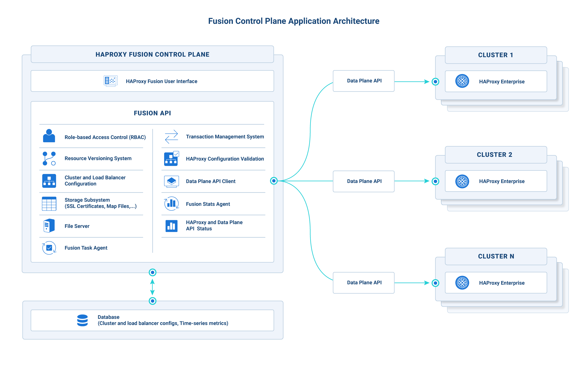Click the HAProxy and Data Plane API Status label
The width and height of the screenshot is (588, 375).
tap(214, 225)
